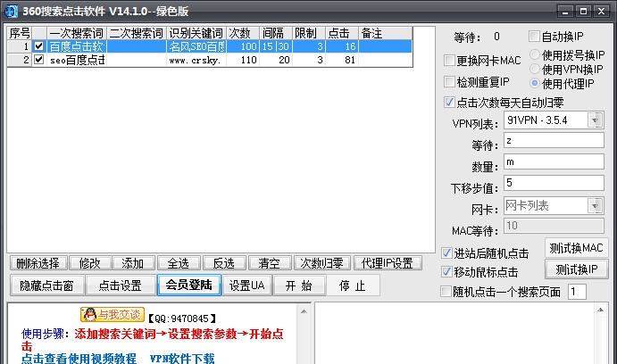
Task: Click 点击 column header
Action: (x=342, y=33)
